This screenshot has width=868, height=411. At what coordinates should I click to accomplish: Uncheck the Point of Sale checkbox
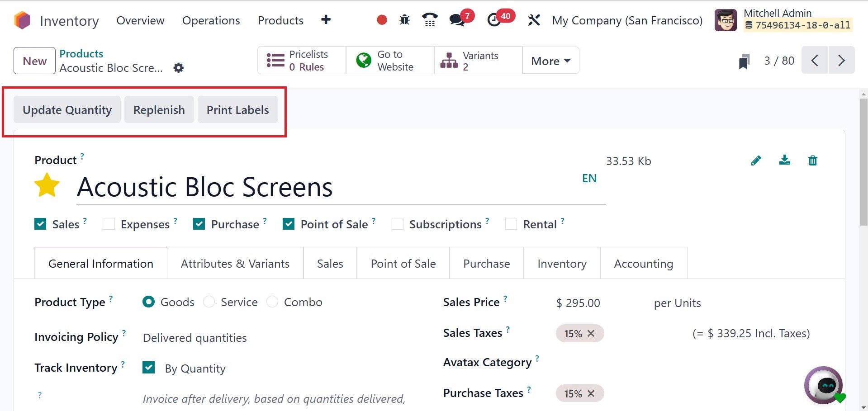(x=289, y=224)
